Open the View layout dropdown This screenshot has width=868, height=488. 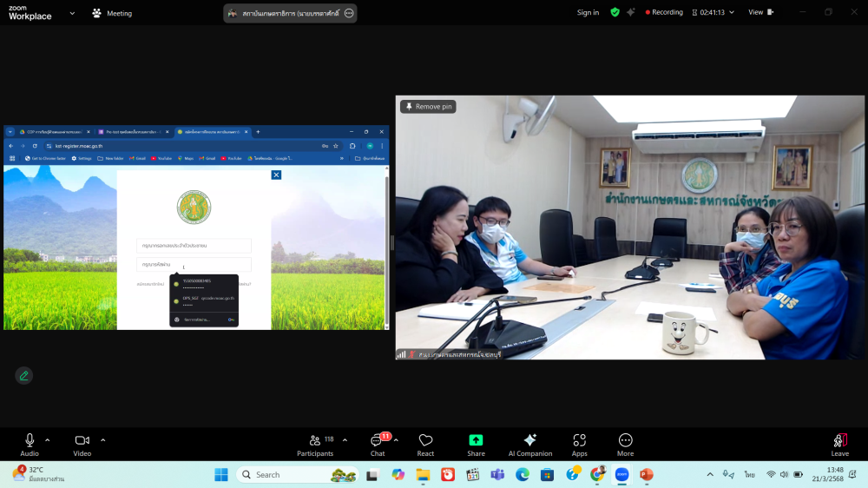tap(760, 12)
